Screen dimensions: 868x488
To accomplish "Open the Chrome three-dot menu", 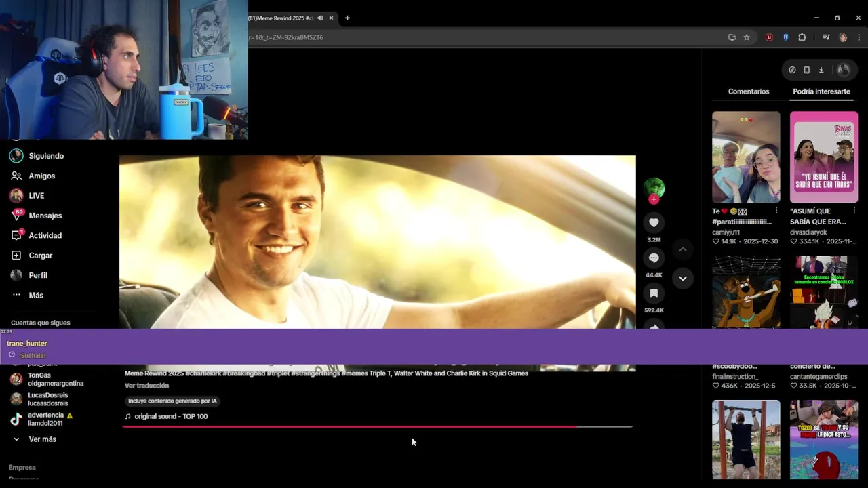I will (x=859, y=37).
